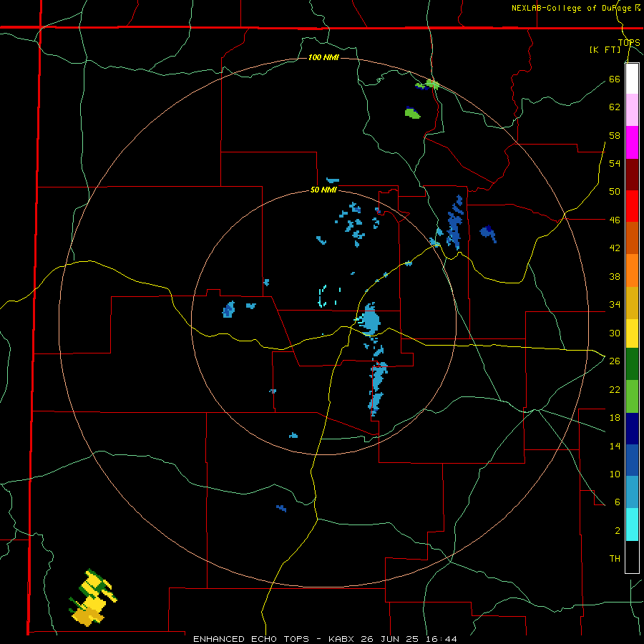Click the 46 legend scale value
This screenshot has height=644, width=644.
(x=615, y=220)
